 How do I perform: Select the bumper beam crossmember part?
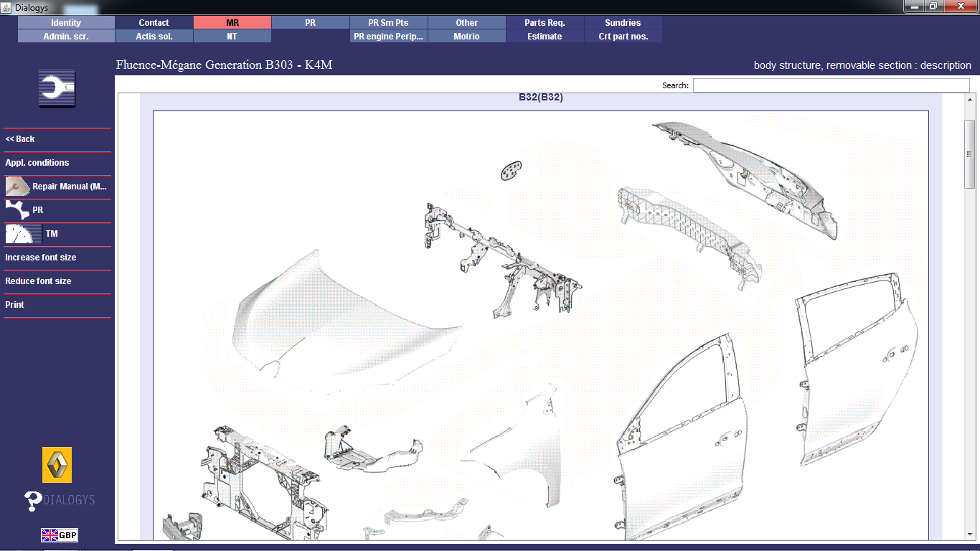689,237
